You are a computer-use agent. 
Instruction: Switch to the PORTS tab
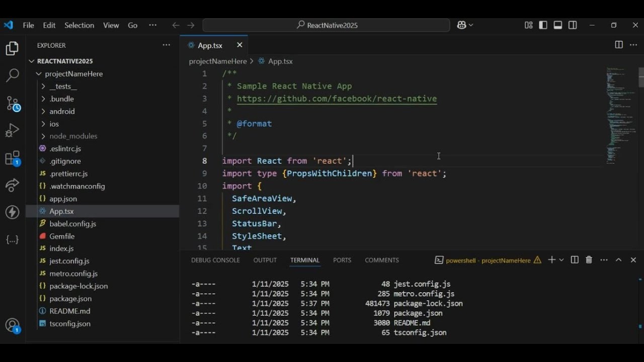click(342, 260)
